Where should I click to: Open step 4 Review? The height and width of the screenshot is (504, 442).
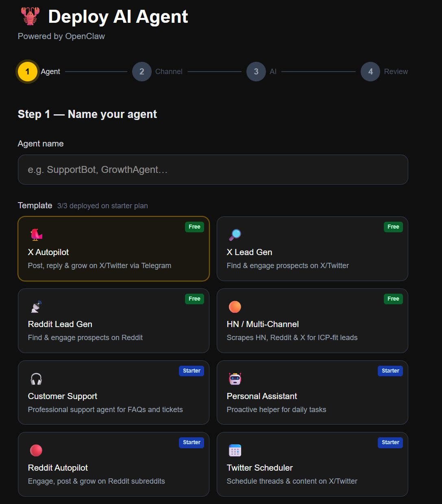[x=370, y=72]
